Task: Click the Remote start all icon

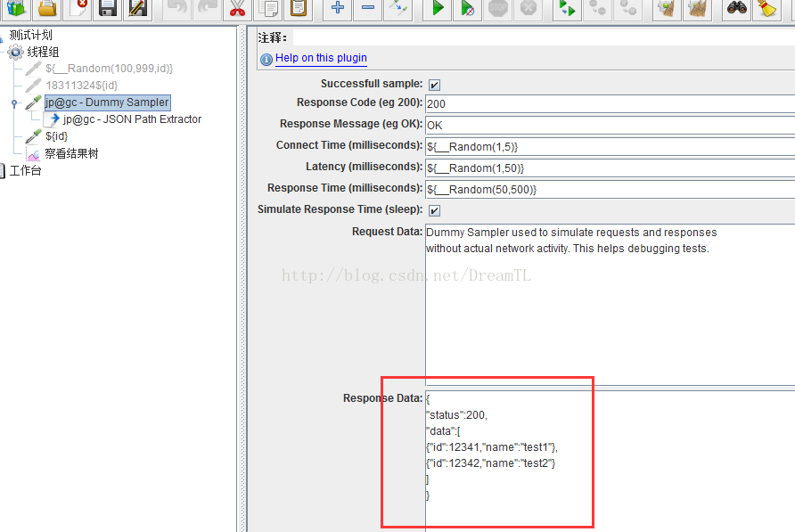Action: (x=567, y=8)
